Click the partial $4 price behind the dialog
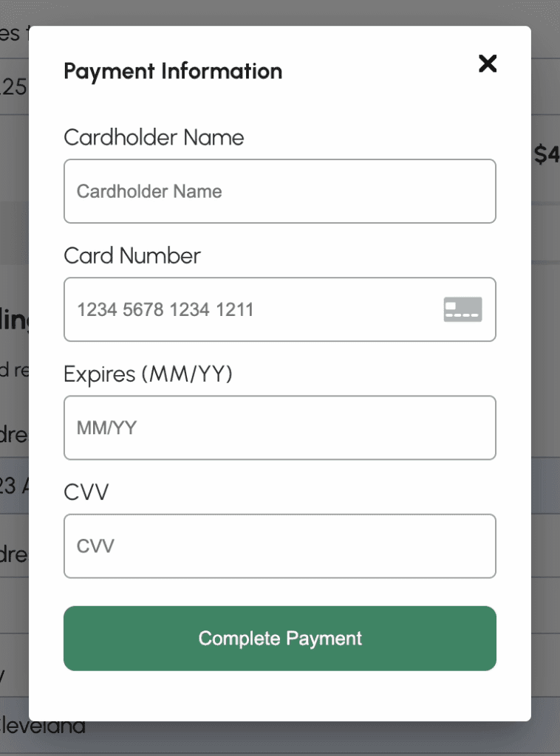The image size is (560, 756). pyautogui.click(x=546, y=155)
